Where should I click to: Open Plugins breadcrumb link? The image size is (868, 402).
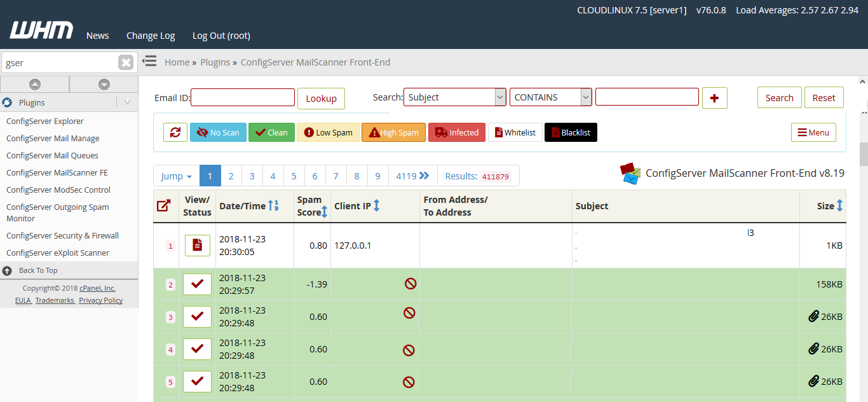tap(215, 62)
